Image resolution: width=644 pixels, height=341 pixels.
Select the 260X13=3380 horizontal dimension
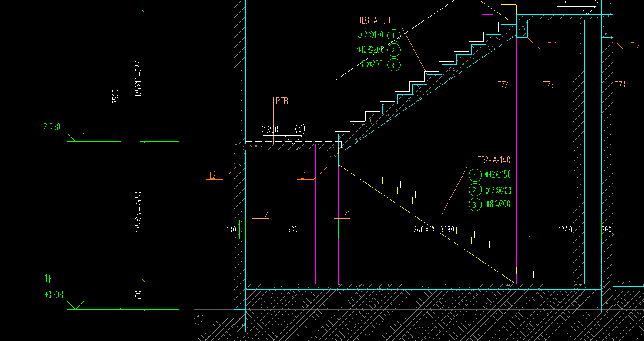pos(434,230)
